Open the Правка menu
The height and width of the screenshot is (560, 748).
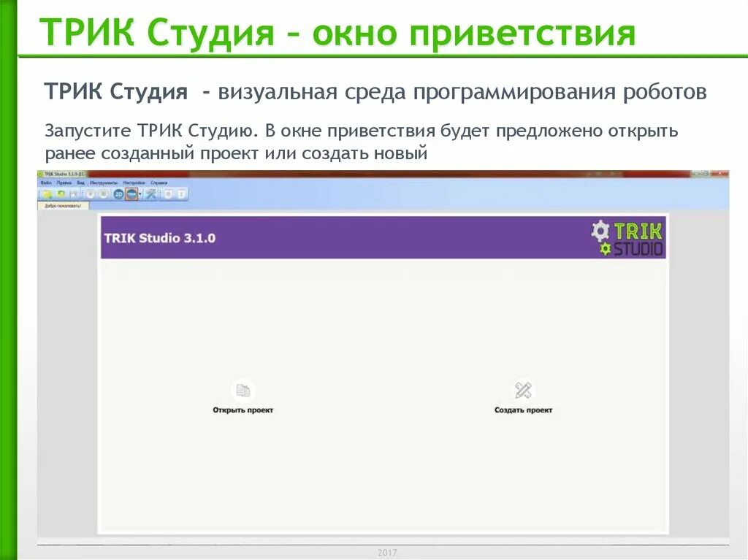click(x=64, y=183)
